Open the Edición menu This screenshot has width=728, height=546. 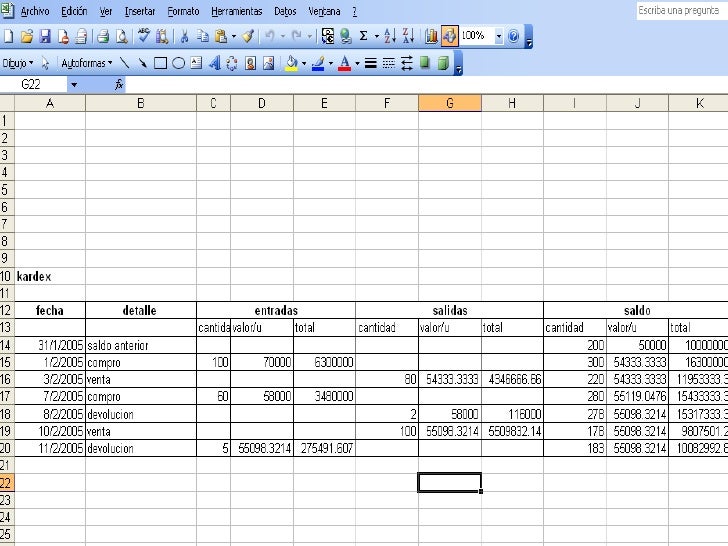[74, 11]
